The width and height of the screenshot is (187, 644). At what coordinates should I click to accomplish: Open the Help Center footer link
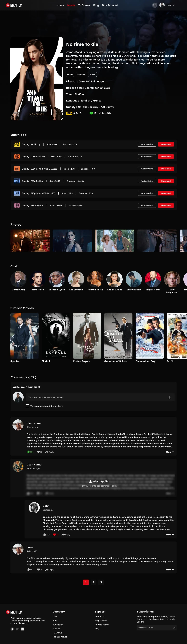tap(101, 620)
